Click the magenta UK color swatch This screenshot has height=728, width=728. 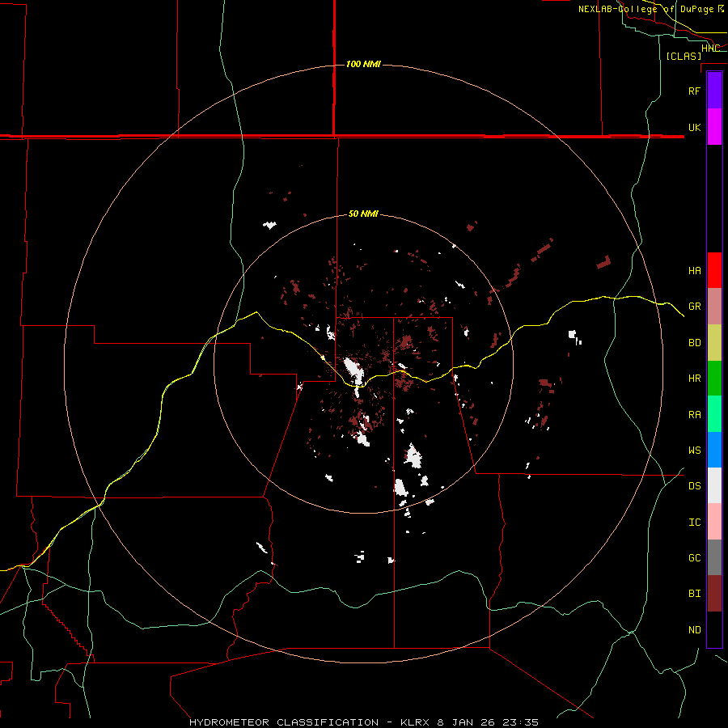point(714,127)
